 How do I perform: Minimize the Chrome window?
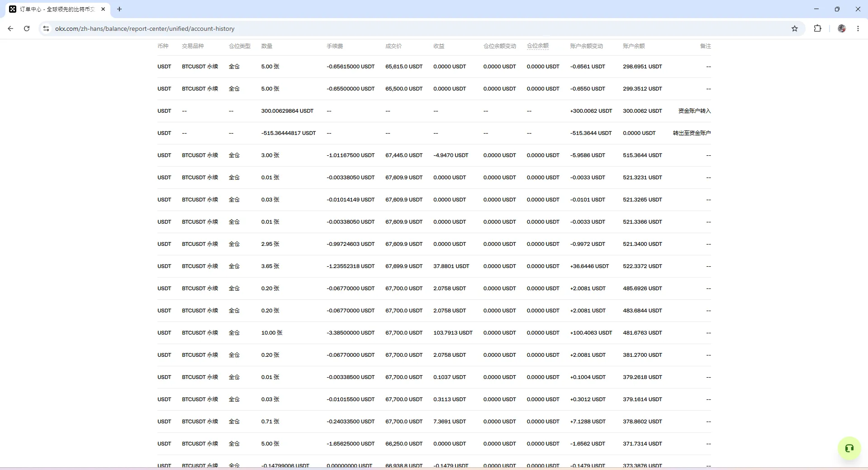pyautogui.click(x=816, y=9)
